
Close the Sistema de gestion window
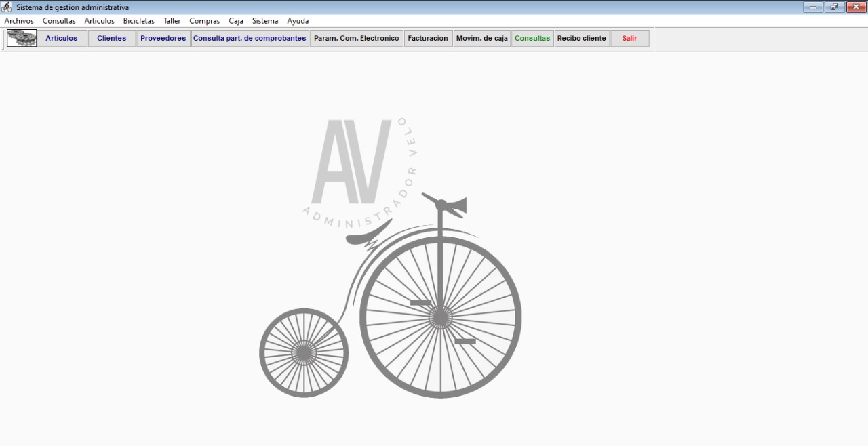pyautogui.click(x=856, y=7)
